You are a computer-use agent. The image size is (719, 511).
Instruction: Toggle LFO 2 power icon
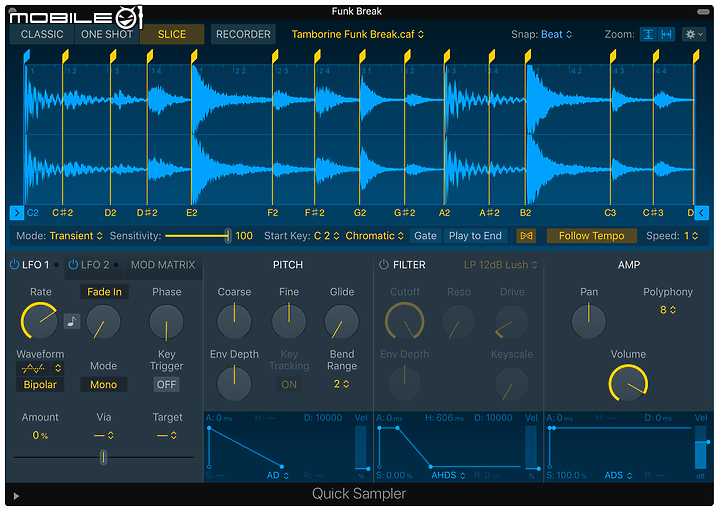coord(73,265)
